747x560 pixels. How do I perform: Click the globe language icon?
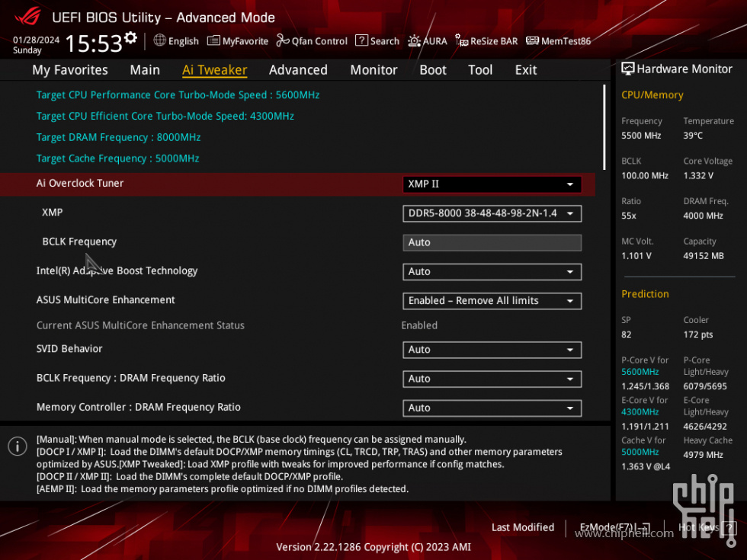coord(159,40)
